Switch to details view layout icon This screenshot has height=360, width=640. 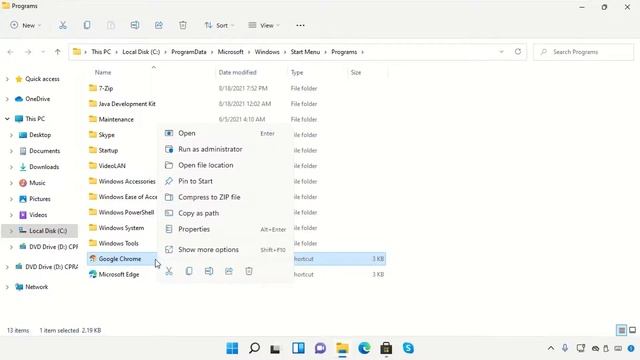(621, 330)
